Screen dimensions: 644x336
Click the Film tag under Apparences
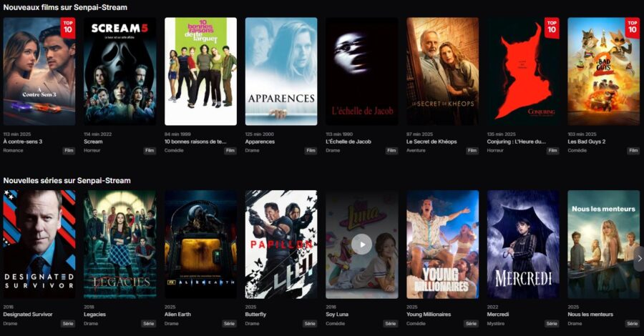click(x=311, y=151)
